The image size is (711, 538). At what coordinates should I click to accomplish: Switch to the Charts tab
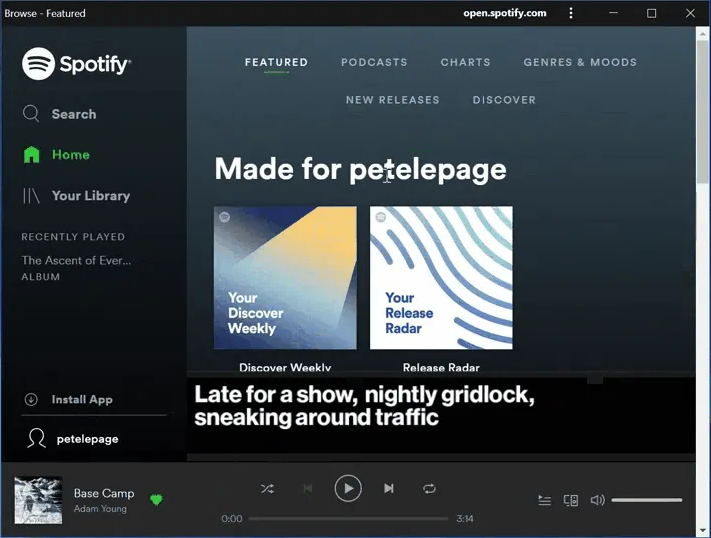(x=465, y=62)
